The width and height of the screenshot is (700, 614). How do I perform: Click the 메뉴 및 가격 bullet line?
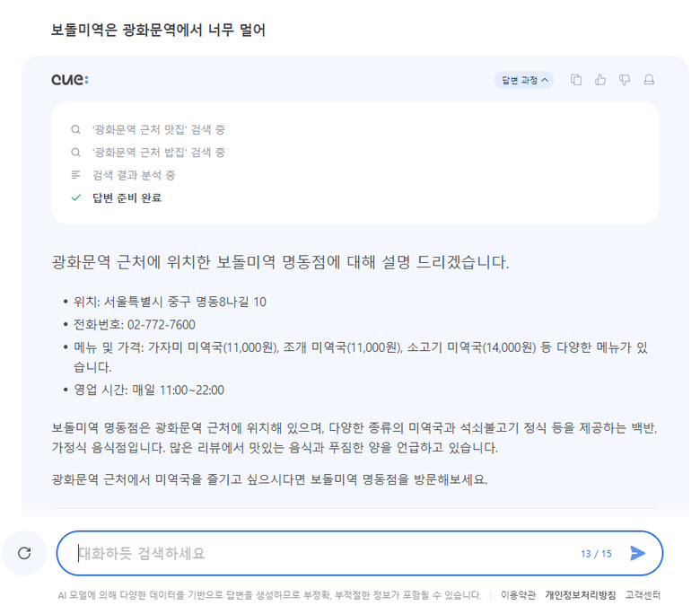[360, 357]
